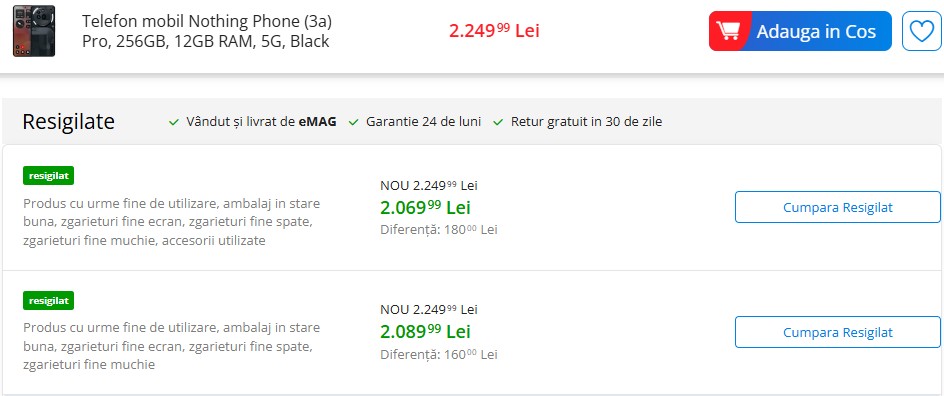Open the Nothing Phone (3a) Pro title
This screenshot has height=396, width=944.
pyautogui.click(x=207, y=31)
